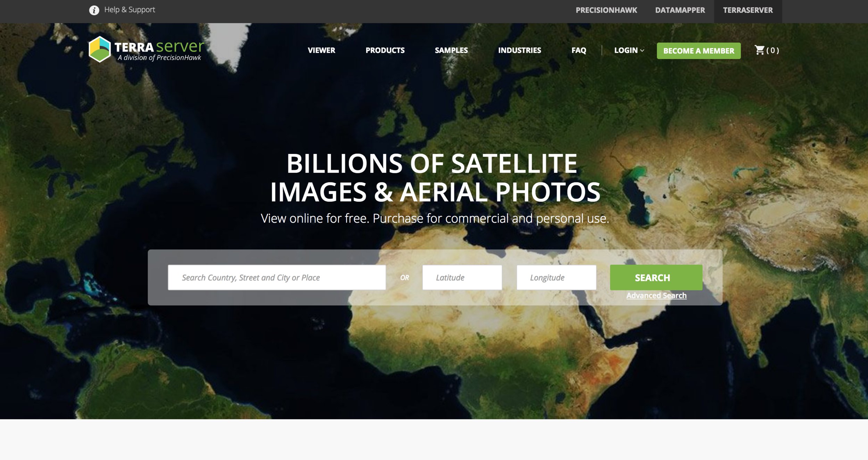Switch to the DataMapper top tab
Image resolution: width=868 pixels, height=460 pixels.
[x=680, y=10]
